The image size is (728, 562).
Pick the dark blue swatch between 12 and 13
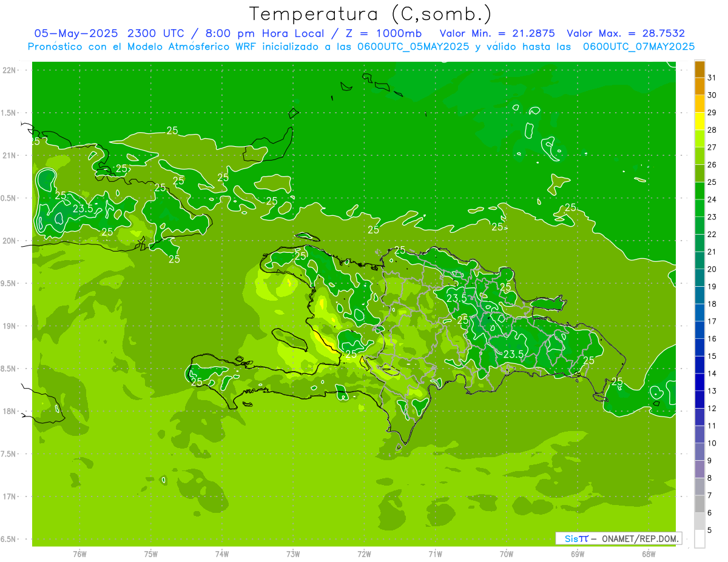tap(699, 400)
